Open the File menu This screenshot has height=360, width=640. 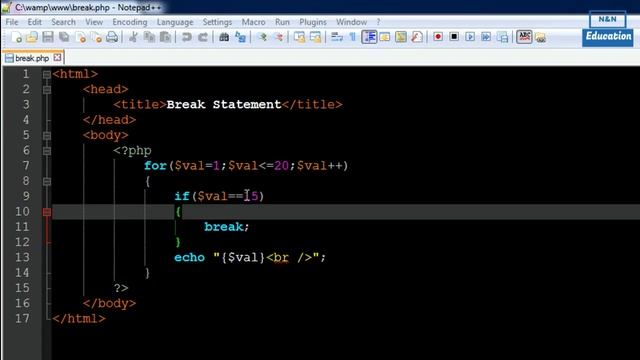pos(12,22)
